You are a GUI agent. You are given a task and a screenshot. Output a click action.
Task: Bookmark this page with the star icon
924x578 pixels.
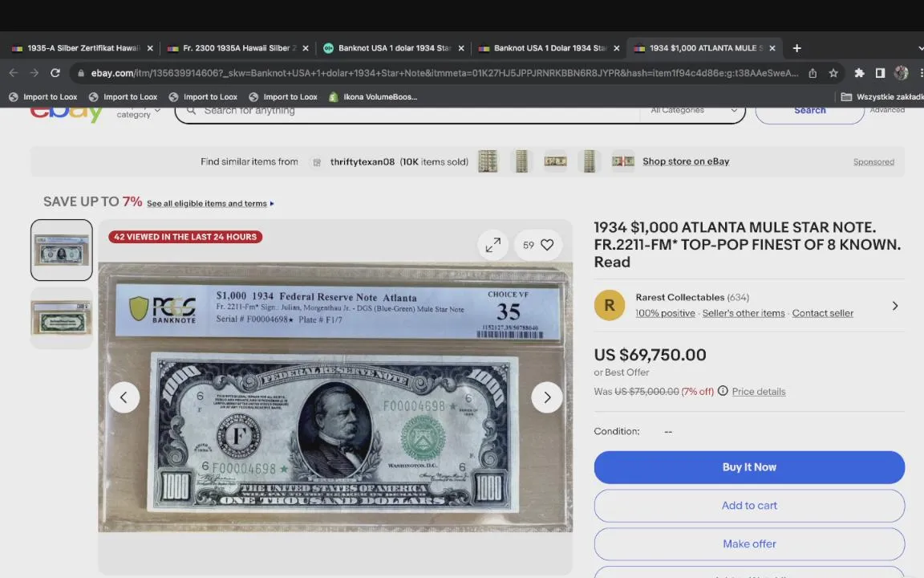click(833, 73)
